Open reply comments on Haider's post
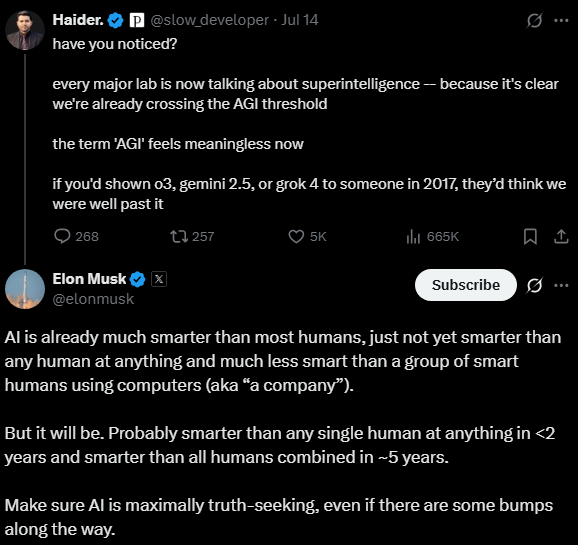Image resolution: width=578 pixels, height=545 pixels. [x=76, y=236]
